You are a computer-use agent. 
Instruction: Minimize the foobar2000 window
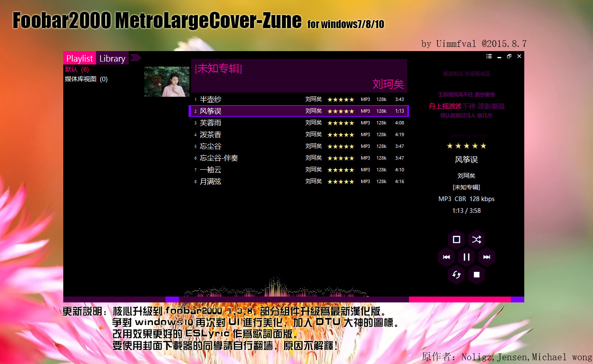coord(499,57)
